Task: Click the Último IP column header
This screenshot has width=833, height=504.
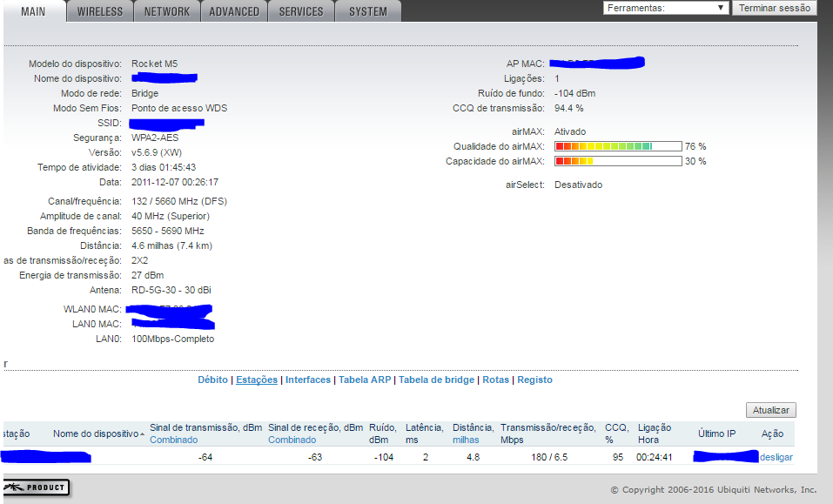Action: tap(716, 433)
